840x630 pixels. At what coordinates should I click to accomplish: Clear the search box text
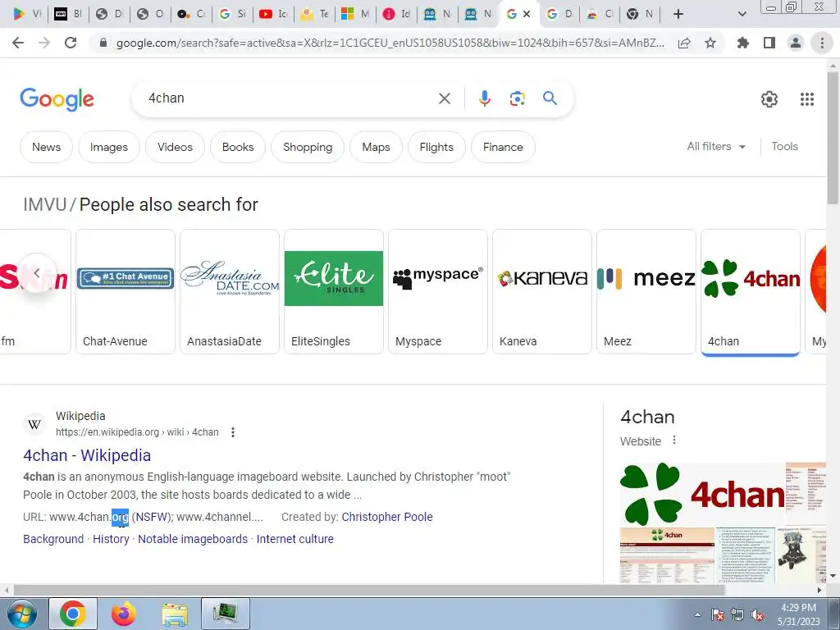pos(444,98)
